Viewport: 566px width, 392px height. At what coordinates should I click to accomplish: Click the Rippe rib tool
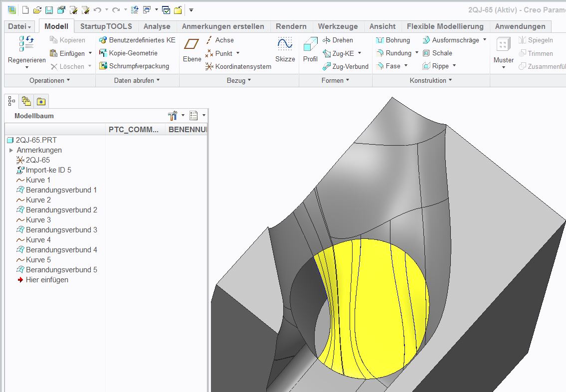pos(435,66)
